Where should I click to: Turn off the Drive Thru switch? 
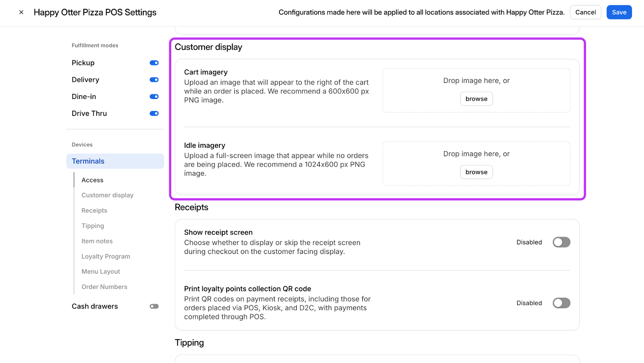(x=154, y=113)
